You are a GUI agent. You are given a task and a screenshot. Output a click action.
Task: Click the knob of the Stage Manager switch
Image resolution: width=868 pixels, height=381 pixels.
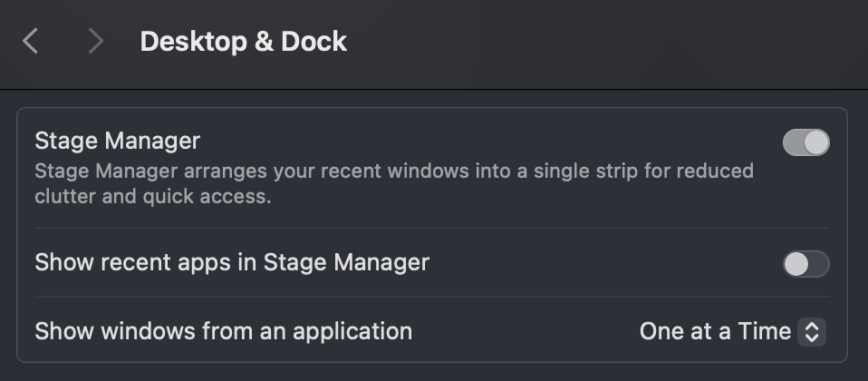[816, 142]
